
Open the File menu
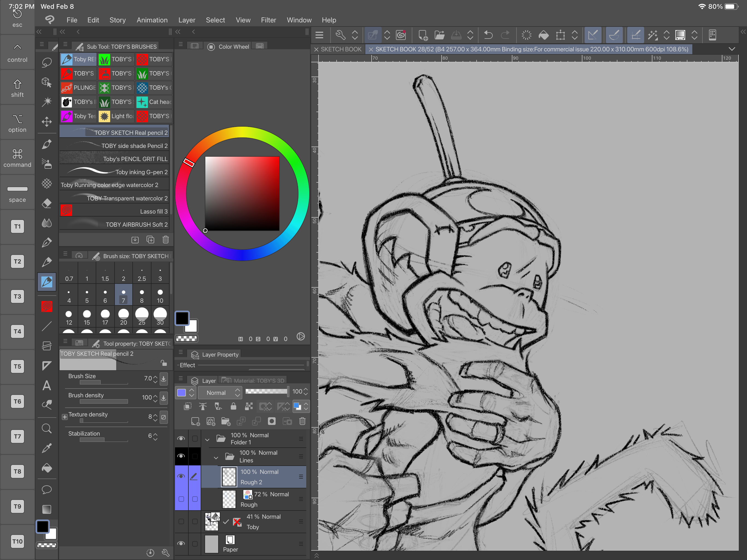pos(72,20)
